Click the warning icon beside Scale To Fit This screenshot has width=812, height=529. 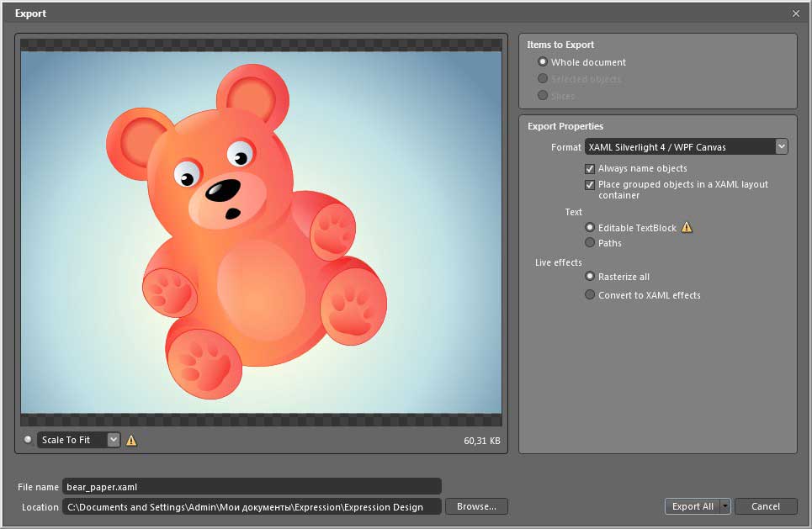[131, 441]
